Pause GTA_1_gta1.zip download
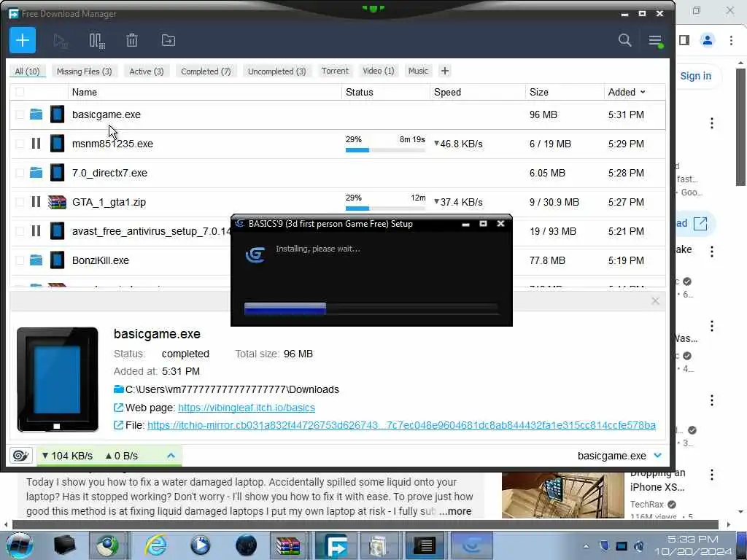 point(36,202)
